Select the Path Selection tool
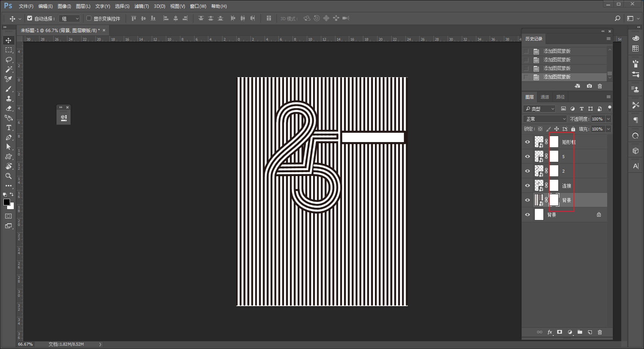The image size is (644, 349). (9, 147)
